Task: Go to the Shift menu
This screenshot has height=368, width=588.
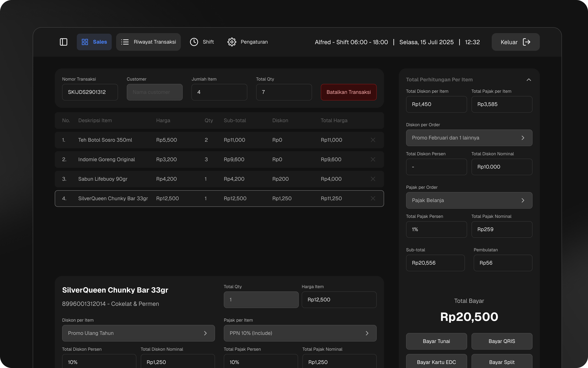Action: click(202, 42)
